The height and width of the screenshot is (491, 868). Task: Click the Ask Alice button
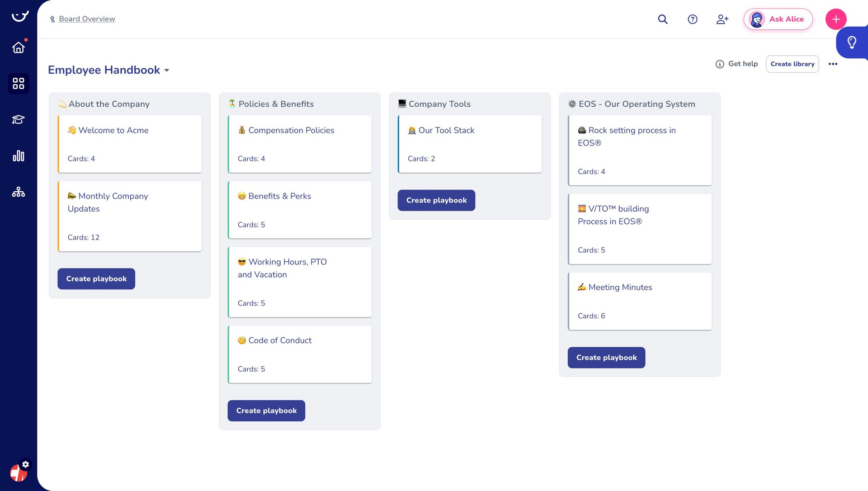click(778, 19)
